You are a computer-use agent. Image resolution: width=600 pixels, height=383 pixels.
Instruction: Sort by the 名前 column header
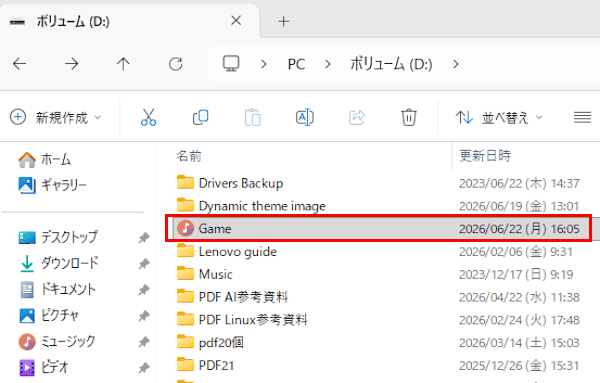click(x=189, y=156)
